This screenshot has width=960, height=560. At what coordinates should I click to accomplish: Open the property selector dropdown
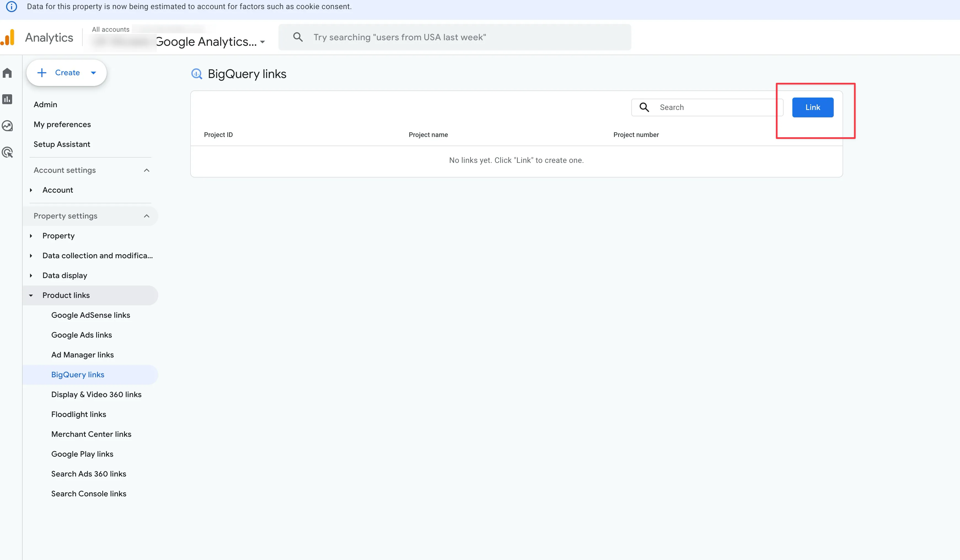tap(262, 42)
